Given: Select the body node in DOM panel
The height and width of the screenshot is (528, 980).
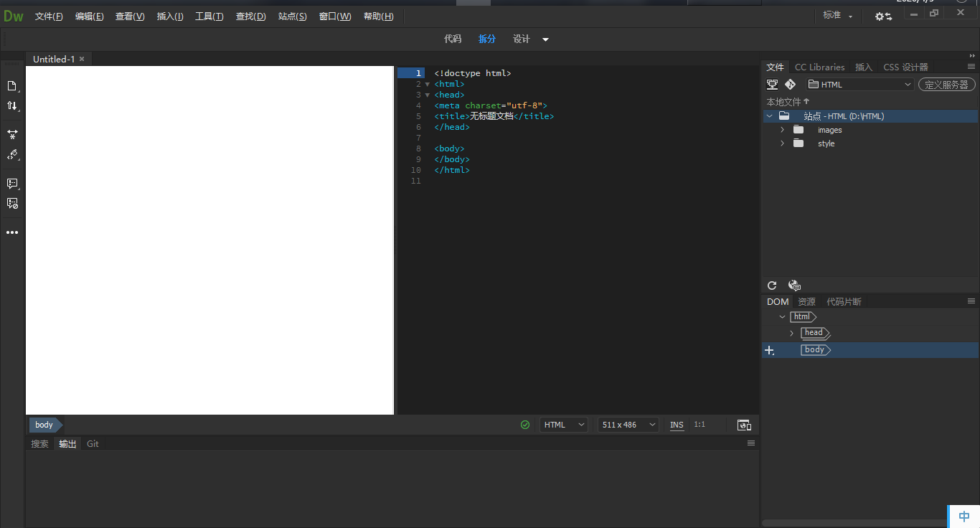Looking at the screenshot, I should pos(816,350).
